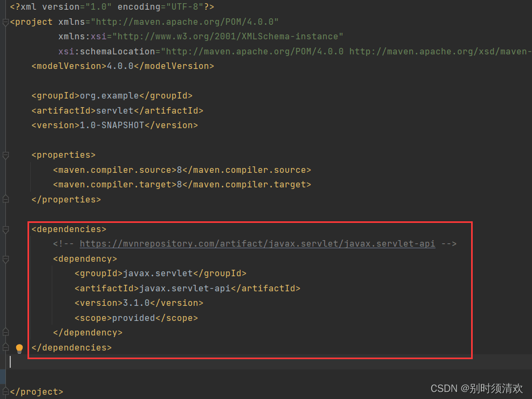
Task: Click fold marker beside closing project tag
Action: click(x=5, y=391)
